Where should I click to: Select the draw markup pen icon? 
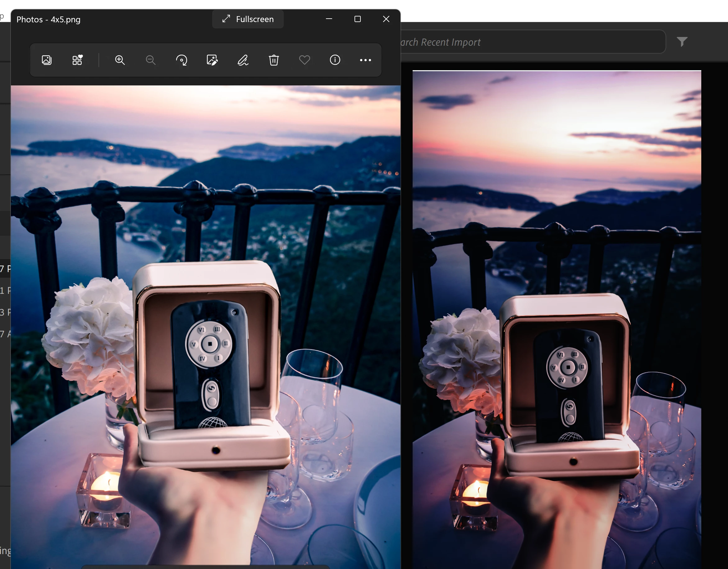[243, 60]
